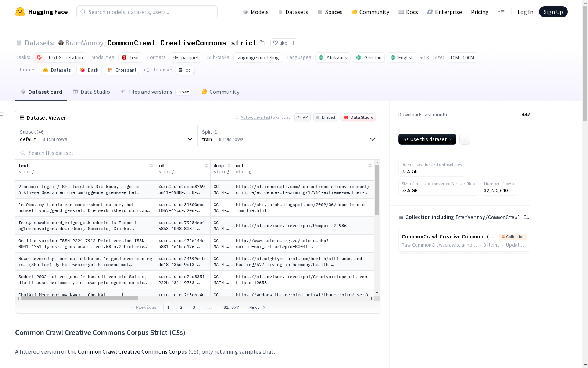Click the language-modeling sub-task tag
This screenshot has width=588, height=368.
[258, 57]
